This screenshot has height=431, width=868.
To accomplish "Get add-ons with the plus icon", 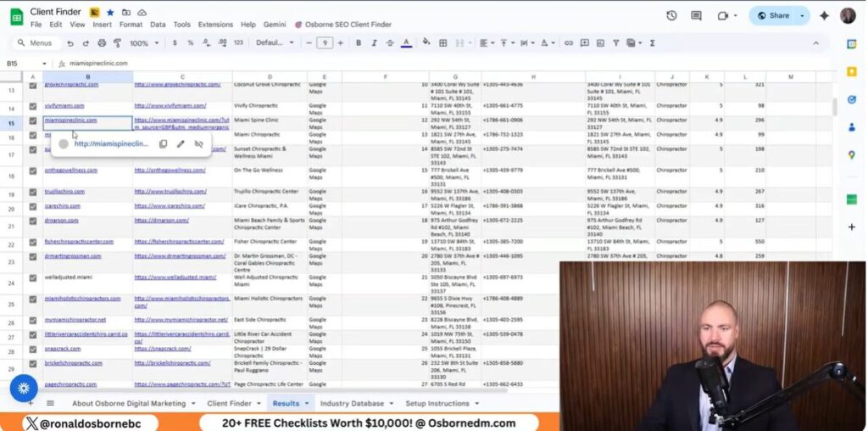I will [852, 227].
